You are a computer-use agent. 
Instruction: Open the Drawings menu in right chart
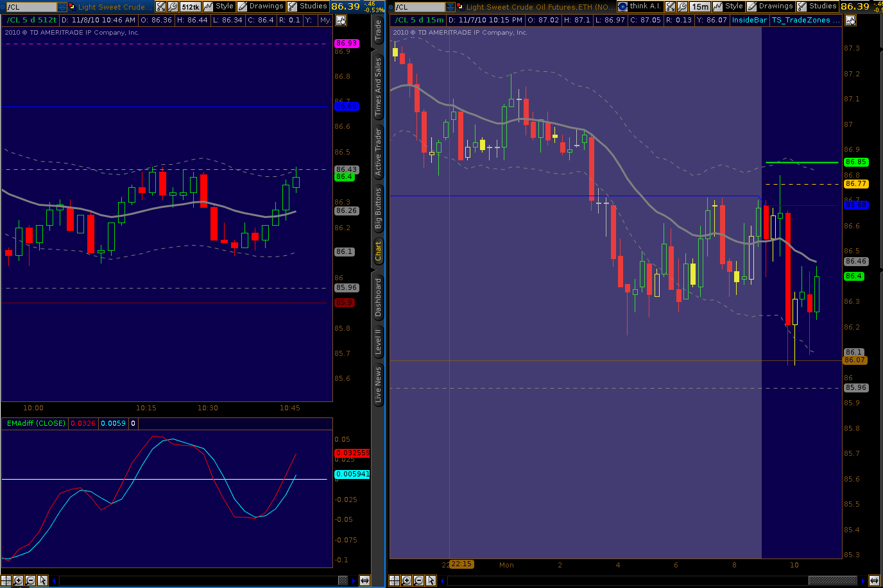tap(770, 6)
